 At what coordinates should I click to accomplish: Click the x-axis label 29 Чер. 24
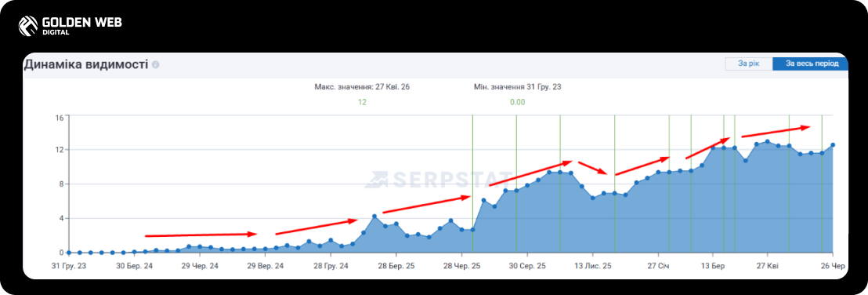[x=200, y=267]
